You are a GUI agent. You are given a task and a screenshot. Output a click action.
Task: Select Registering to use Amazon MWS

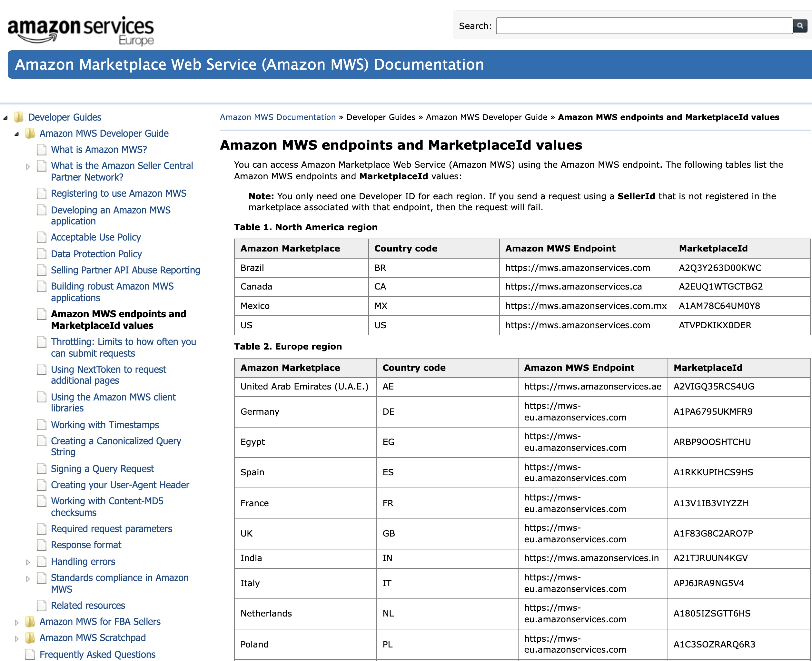coord(119,193)
